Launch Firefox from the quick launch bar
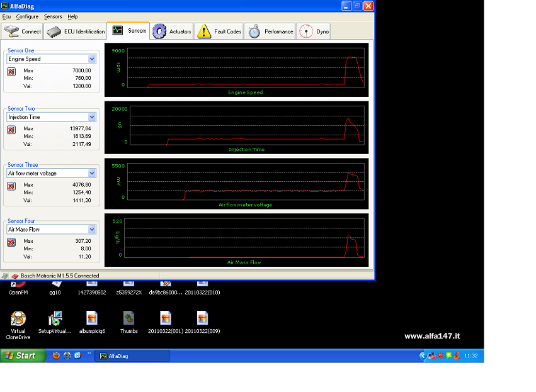Image resolution: width=536 pixels, height=392 pixels. pyautogui.click(x=56, y=356)
